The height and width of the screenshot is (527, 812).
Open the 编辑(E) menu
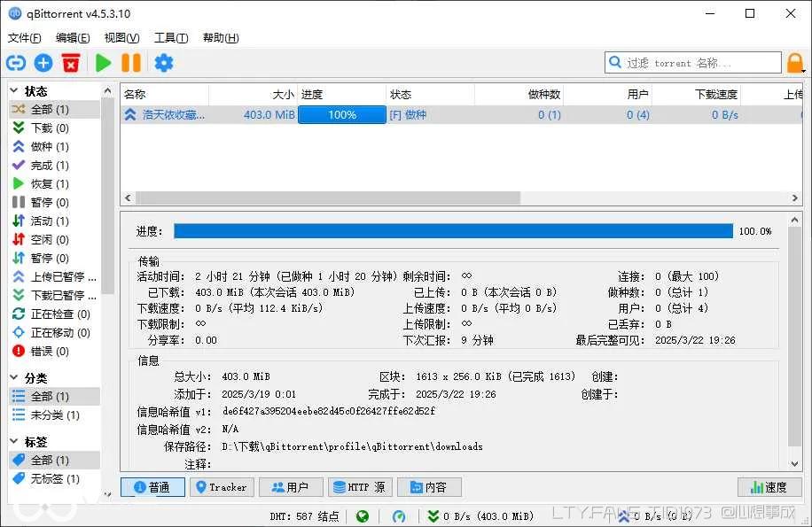tap(73, 38)
